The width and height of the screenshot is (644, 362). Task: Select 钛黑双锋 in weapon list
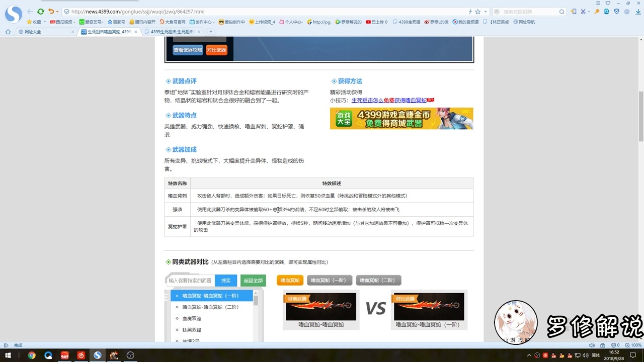(x=211, y=330)
